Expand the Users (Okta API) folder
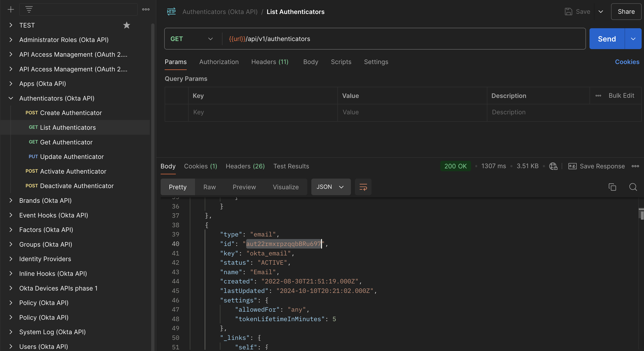Viewport: 644px width, 351px height. [x=10, y=346]
